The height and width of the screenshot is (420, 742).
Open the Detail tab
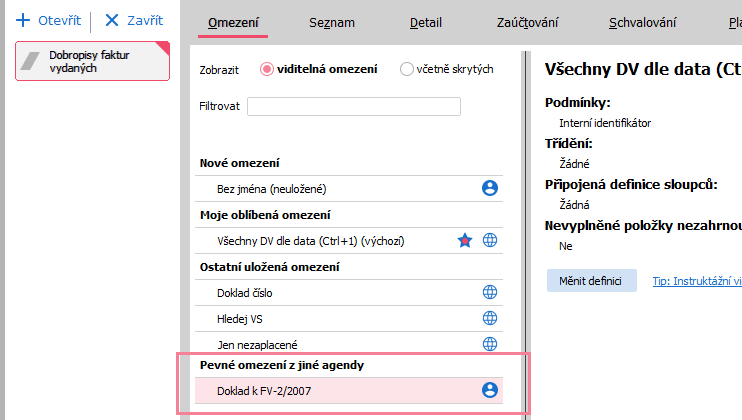[x=425, y=23]
